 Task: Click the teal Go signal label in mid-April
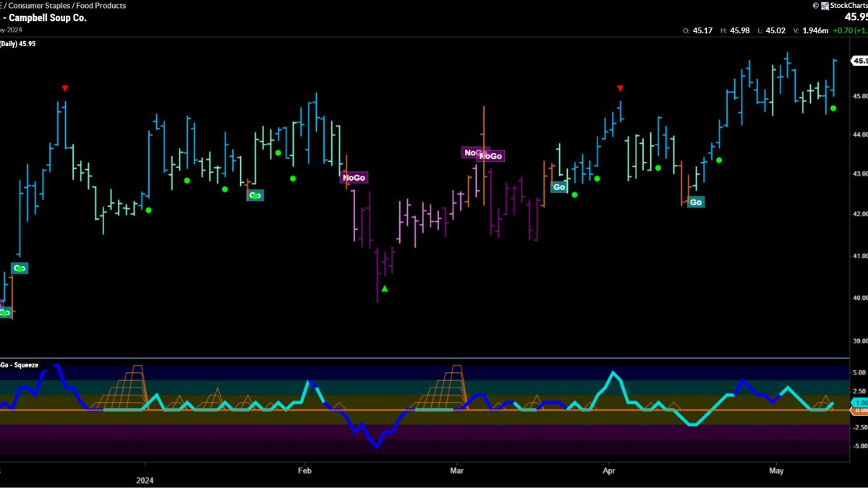(696, 202)
